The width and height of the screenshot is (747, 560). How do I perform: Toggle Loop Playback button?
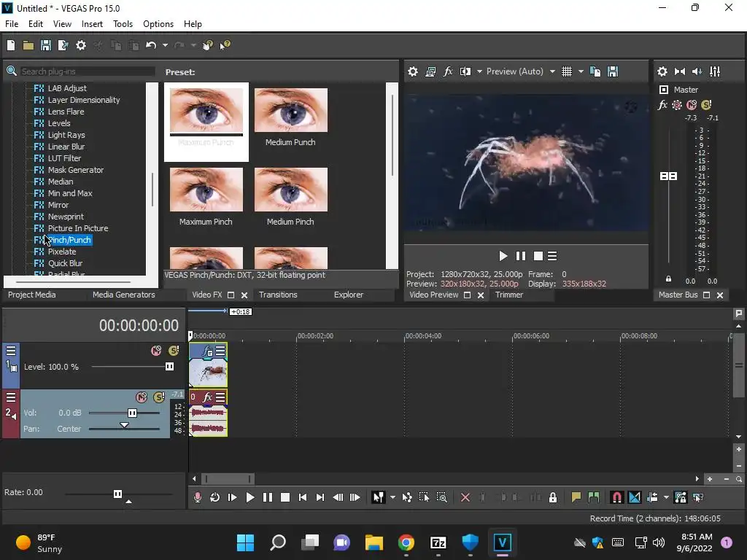215,497
